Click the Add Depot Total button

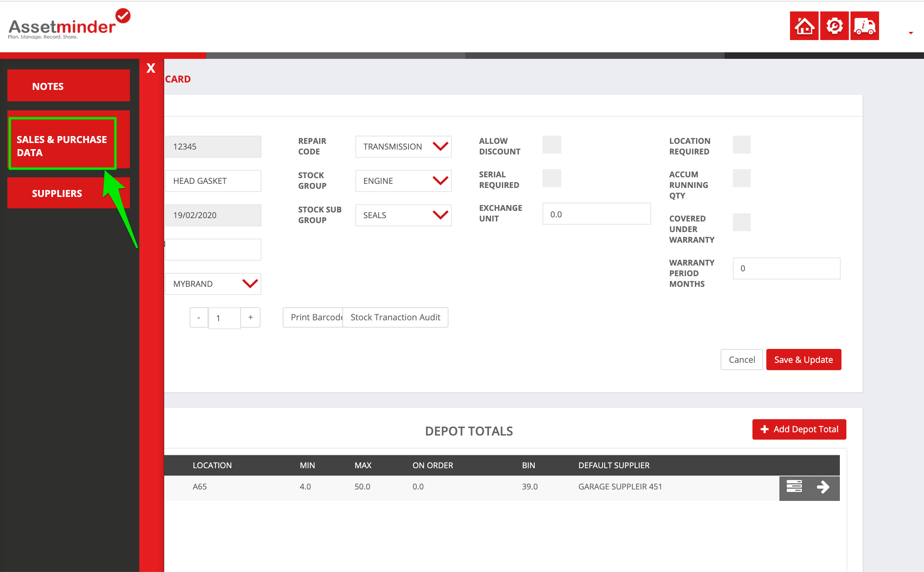pos(799,429)
